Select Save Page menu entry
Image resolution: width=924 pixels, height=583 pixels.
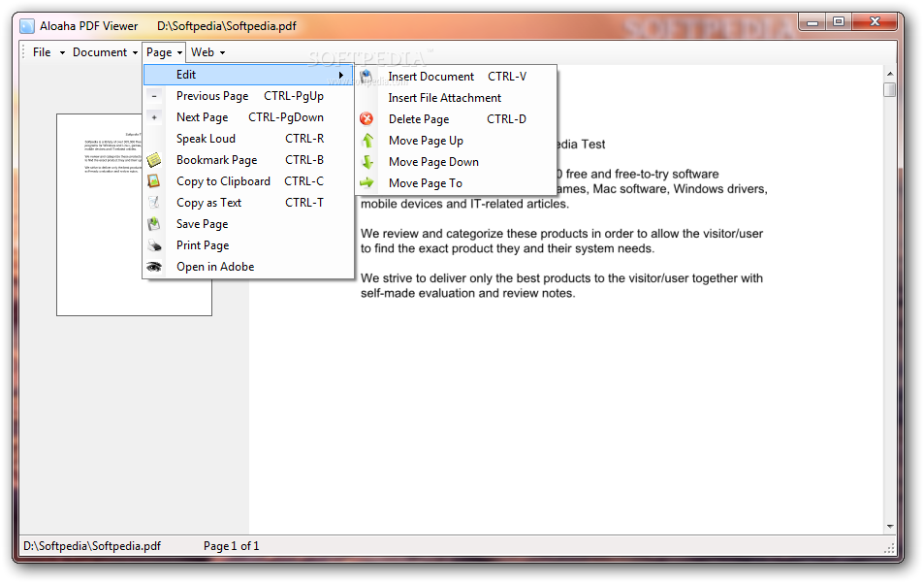(x=248, y=224)
